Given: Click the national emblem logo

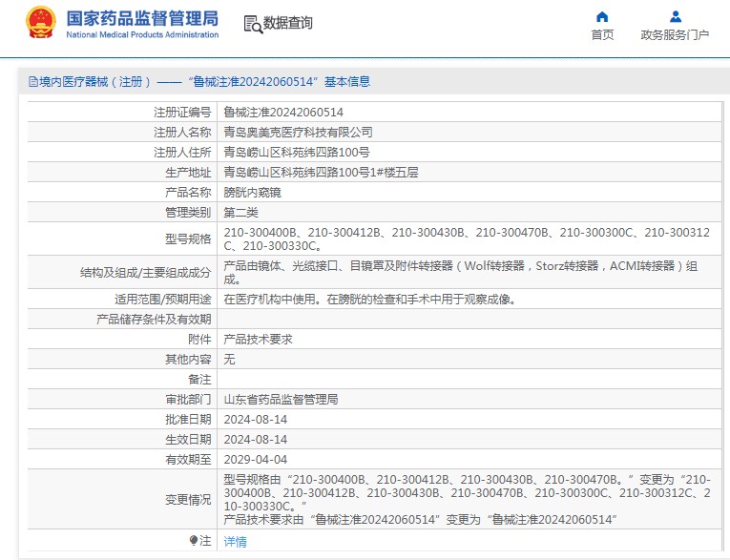Looking at the screenshot, I should tap(39, 23).
